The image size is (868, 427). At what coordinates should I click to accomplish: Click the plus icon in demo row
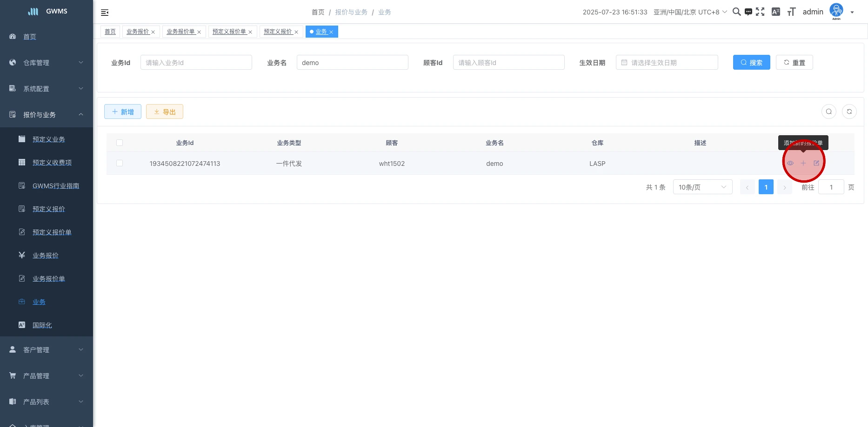pos(803,163)
